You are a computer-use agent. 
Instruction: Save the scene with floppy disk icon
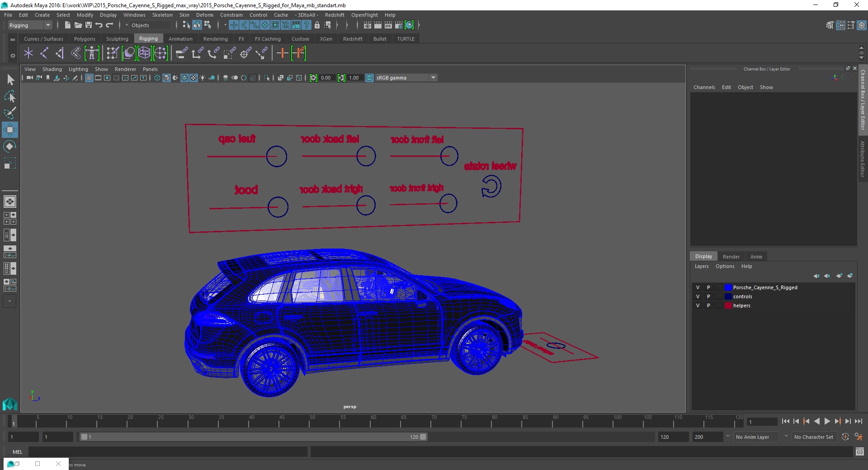click(89, 25)
